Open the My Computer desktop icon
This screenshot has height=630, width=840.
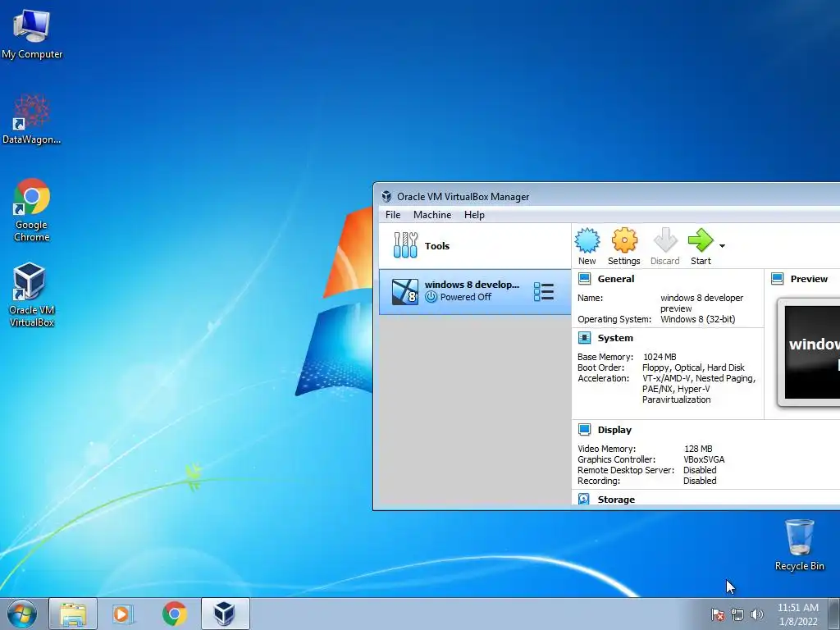[x=32, y=34]
